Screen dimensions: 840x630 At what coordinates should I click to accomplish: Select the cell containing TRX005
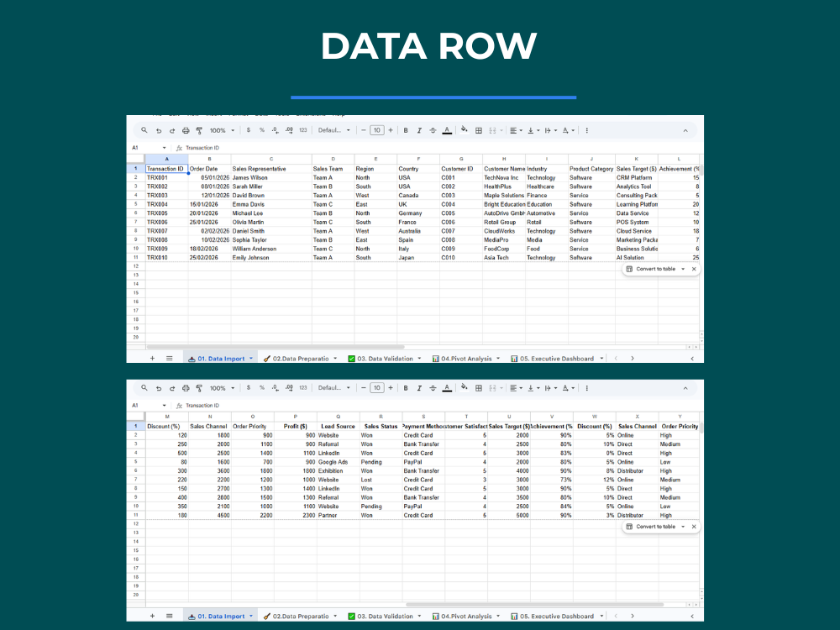click(x=166, y=213)
